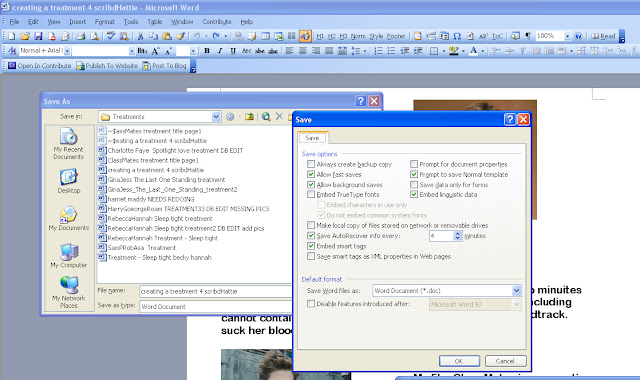Toggle Bold formatting in toolbar
The width and height of the screenshot is (640, 380).
(207, 51)
